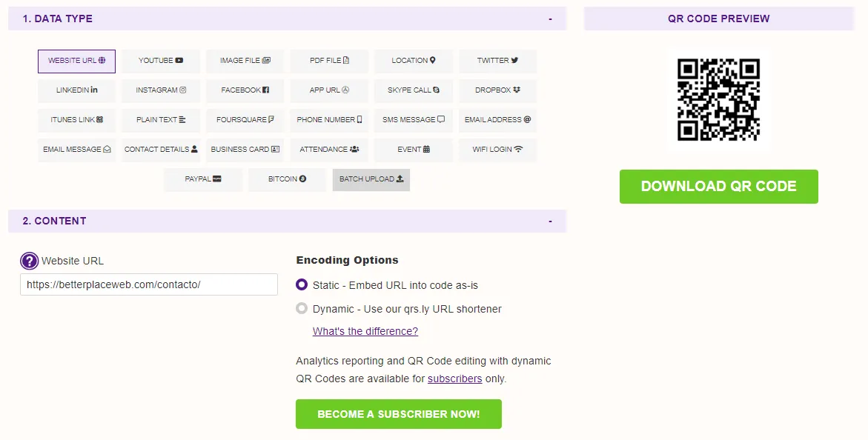Image resolution: width=868 pixels, height=440 pixels.
Task: Choose the YouTube data type
Action: [161, 61]
